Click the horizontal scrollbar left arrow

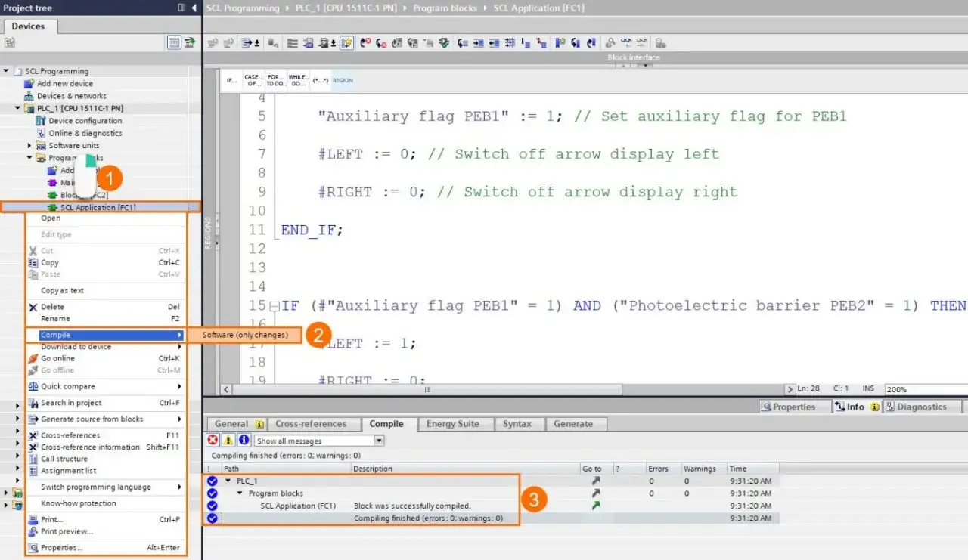pos(226,390)
